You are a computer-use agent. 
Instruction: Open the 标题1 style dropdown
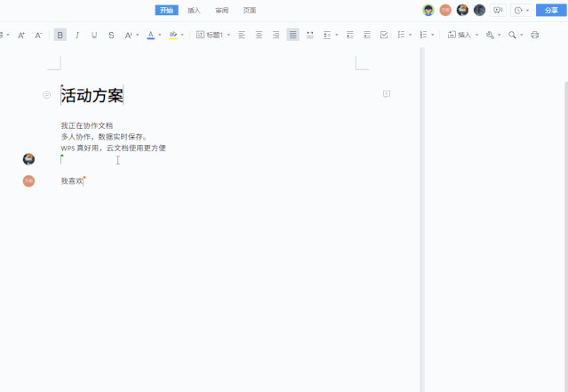coord(213,36)
